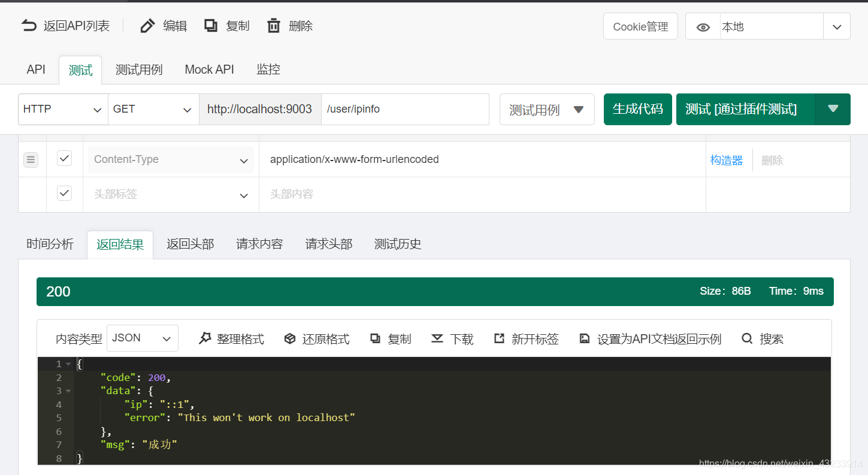Viewport: 868px width, 475px height.
Task: Click the back arrow to return to API list
Action: [x=29, y=26]
